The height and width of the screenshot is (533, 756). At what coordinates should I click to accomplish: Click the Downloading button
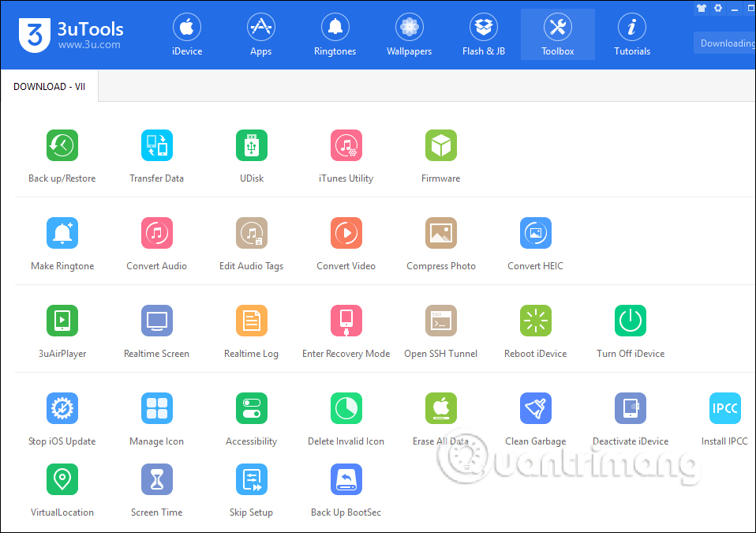(x=725, y=43)
